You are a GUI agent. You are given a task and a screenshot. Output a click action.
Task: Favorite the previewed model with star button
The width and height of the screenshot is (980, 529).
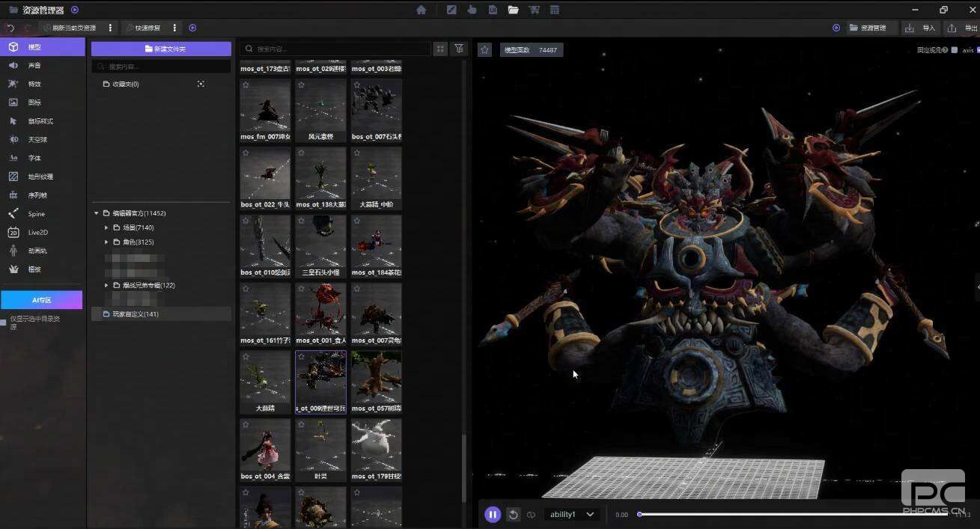click(x=485, y=49)
